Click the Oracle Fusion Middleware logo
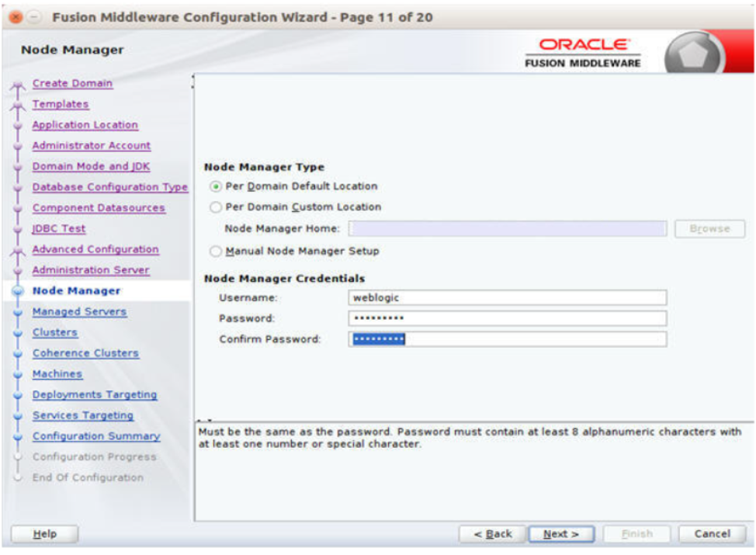This screenshot has width=756, height=555. pyautogui.click(x=583, y=53)
